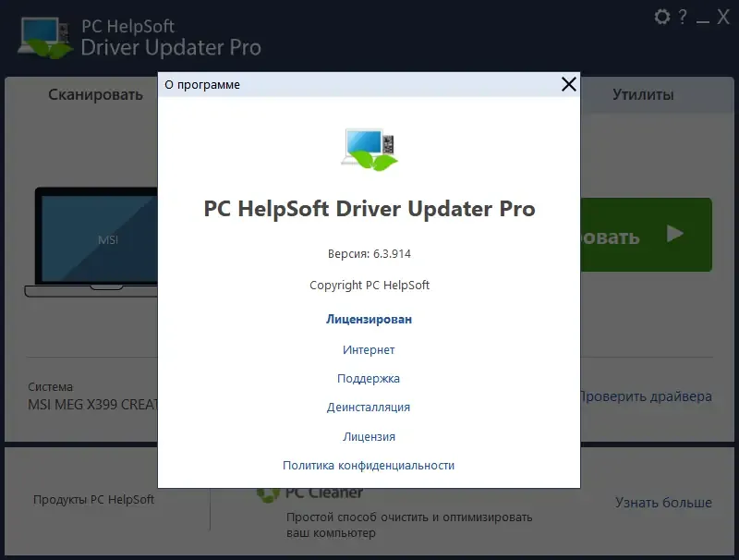The image size is (739, 560).
Task: Click the О программе title text
Action: (x=202, y=85)
